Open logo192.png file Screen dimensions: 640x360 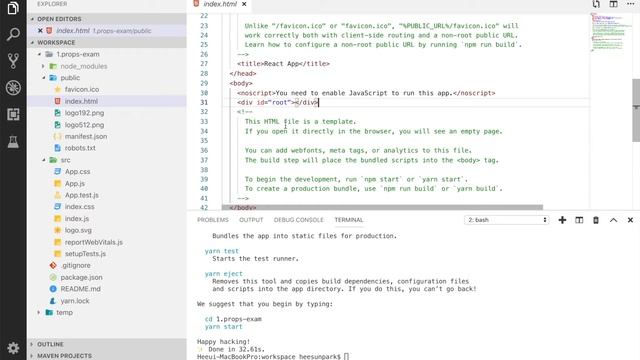(x=84, y=113)
